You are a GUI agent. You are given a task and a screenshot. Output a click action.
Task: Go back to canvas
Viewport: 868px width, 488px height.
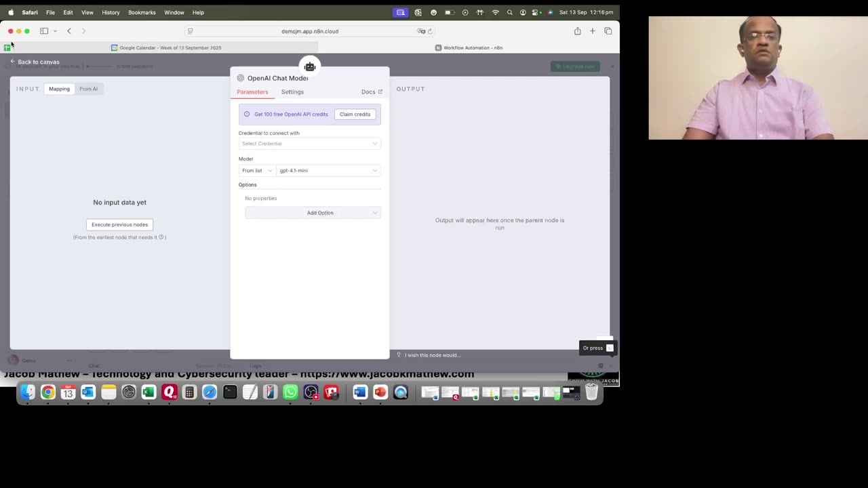click(35, 62)
